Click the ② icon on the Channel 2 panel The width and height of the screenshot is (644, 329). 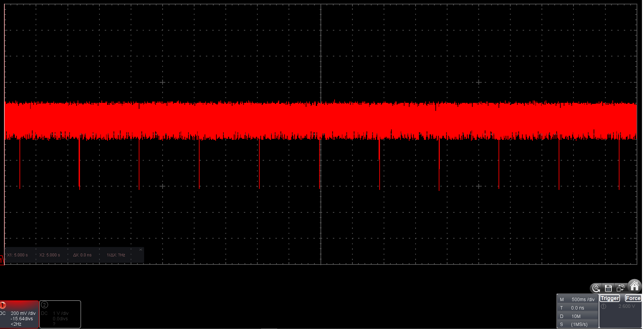(44, 305)
